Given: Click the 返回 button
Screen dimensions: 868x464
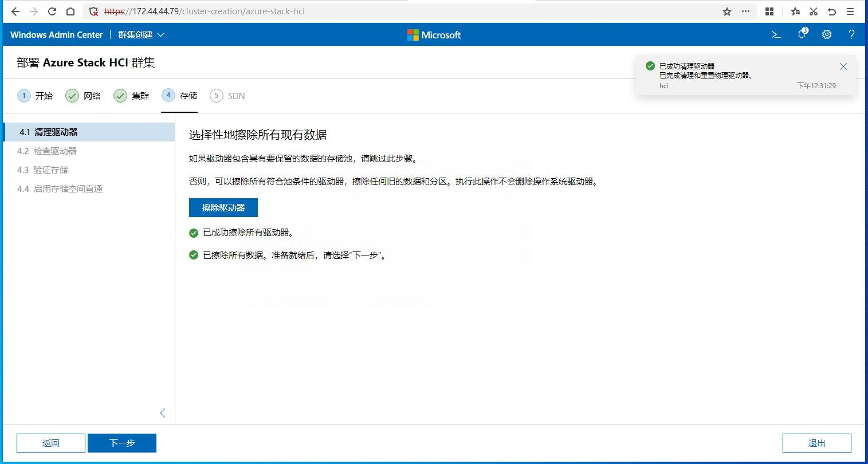Looking at the screenshot, I should [51, 443].
